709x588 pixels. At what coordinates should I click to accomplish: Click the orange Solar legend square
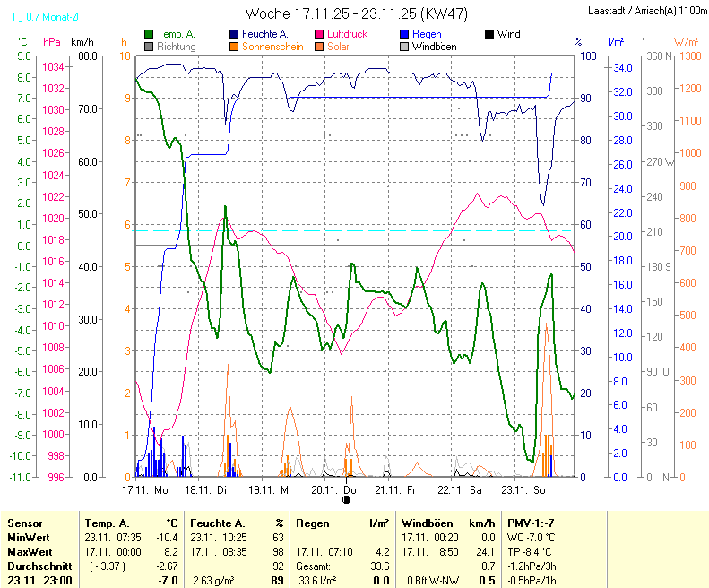click(319, 47)
